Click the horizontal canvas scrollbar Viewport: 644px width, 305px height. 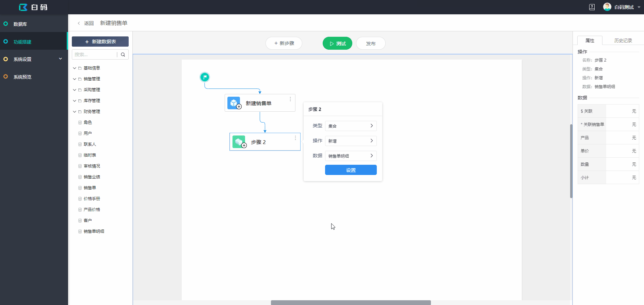point(351,303)
